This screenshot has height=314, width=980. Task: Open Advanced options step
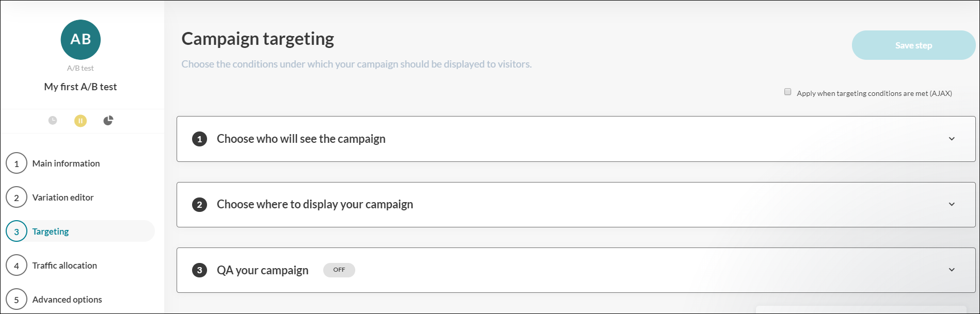(67, 300)
